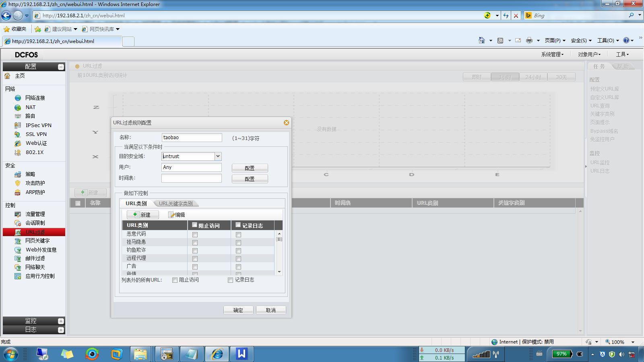The image size is (644, 362).
Task: Open the 攻击防护 shield item
Action: 35,183
